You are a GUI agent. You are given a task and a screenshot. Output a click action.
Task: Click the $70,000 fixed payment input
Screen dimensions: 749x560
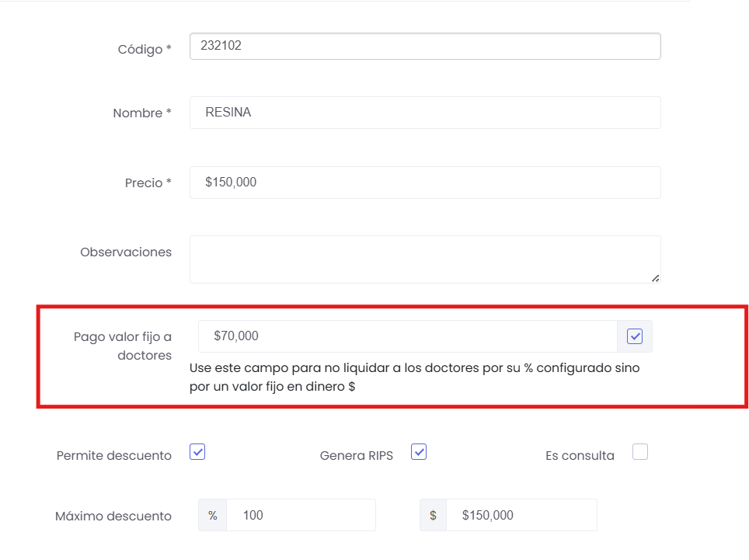(407, 336)
